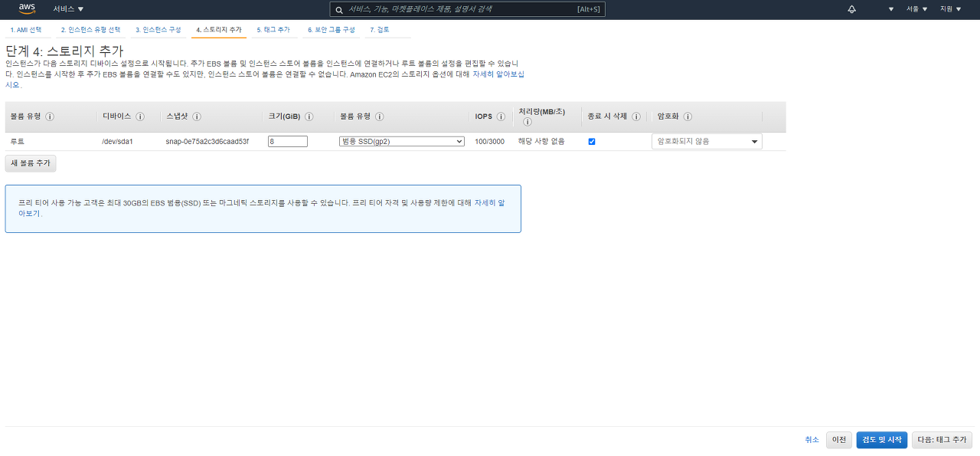Image resolution: width=980 pixels, height=456 pixels.
Task: Expand the 서비스 menu
Action: click(x=69, y=8)
